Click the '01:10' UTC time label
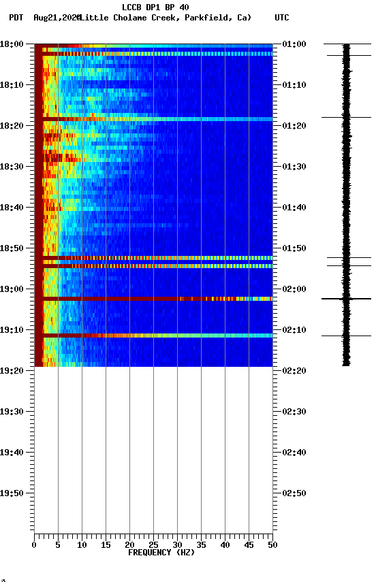This screenshot has width=376, height=588. coord(294,85)
